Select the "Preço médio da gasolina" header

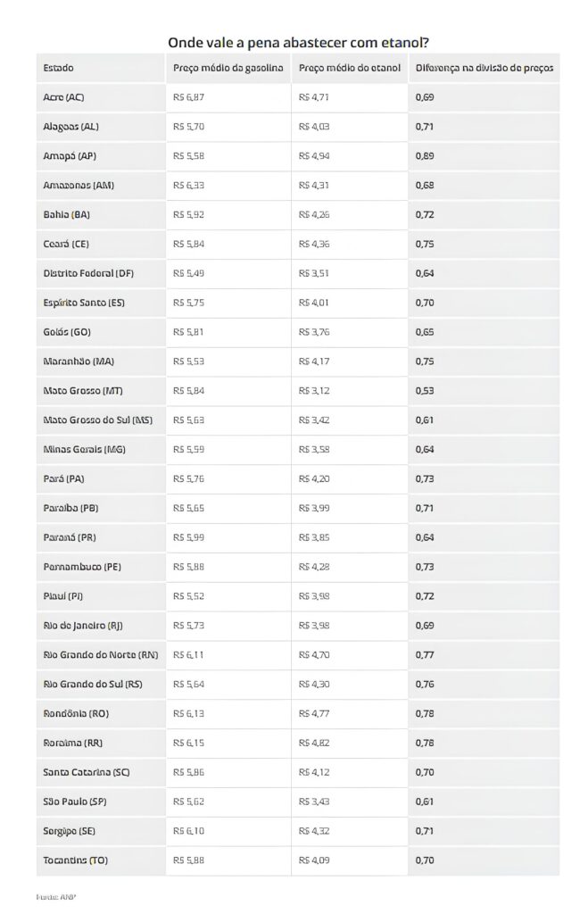point(228,68)
